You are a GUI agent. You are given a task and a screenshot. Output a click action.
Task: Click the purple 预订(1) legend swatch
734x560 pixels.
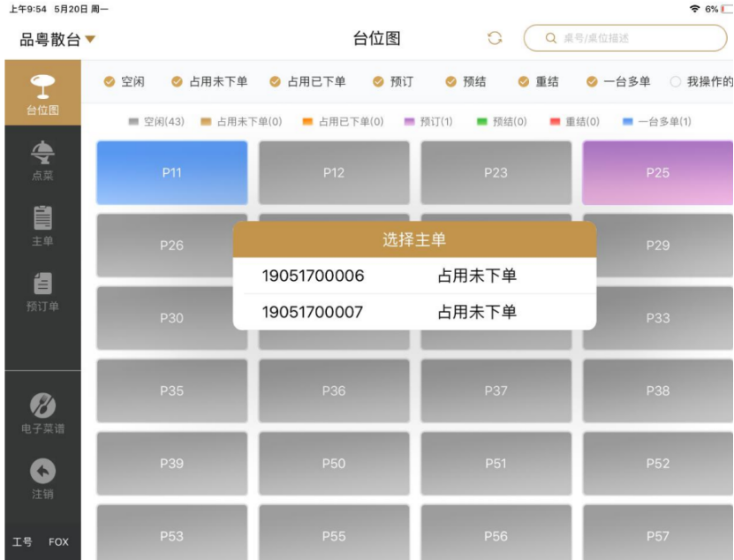coord(409,122)
